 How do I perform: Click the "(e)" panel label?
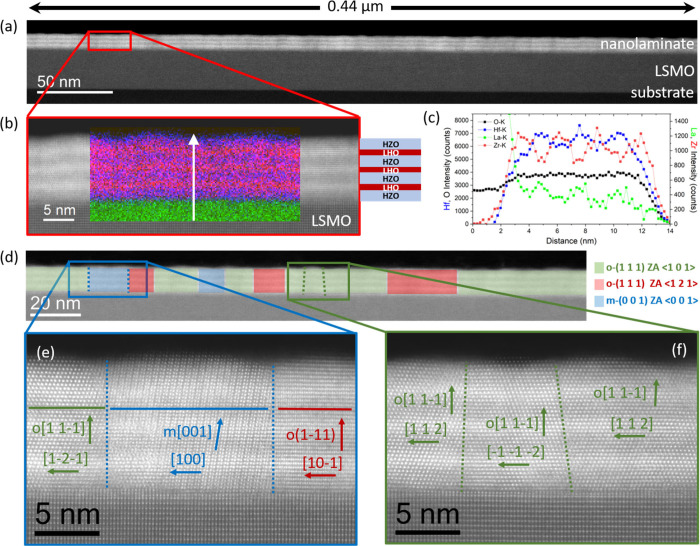(46, 352)
